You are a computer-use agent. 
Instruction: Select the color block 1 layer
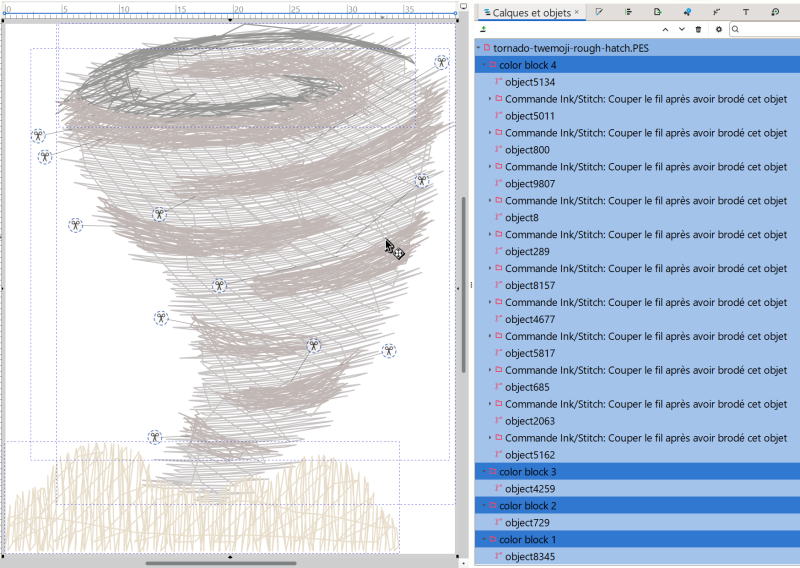click(637, 539)
